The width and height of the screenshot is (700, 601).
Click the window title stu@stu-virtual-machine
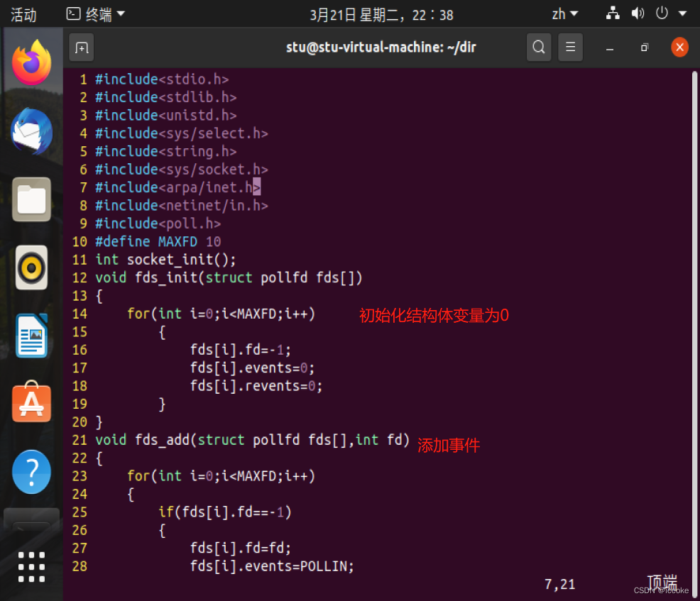(381, 48)
